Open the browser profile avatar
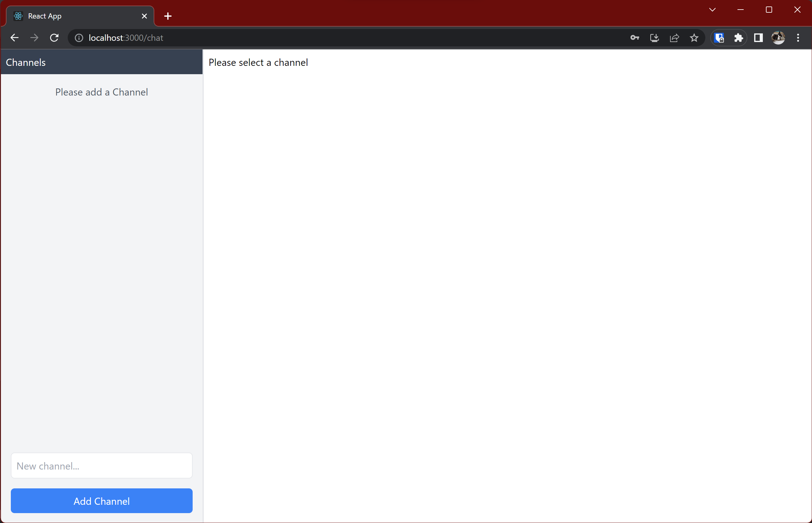Screen dimensions: 812x523 tap(778, 38)
